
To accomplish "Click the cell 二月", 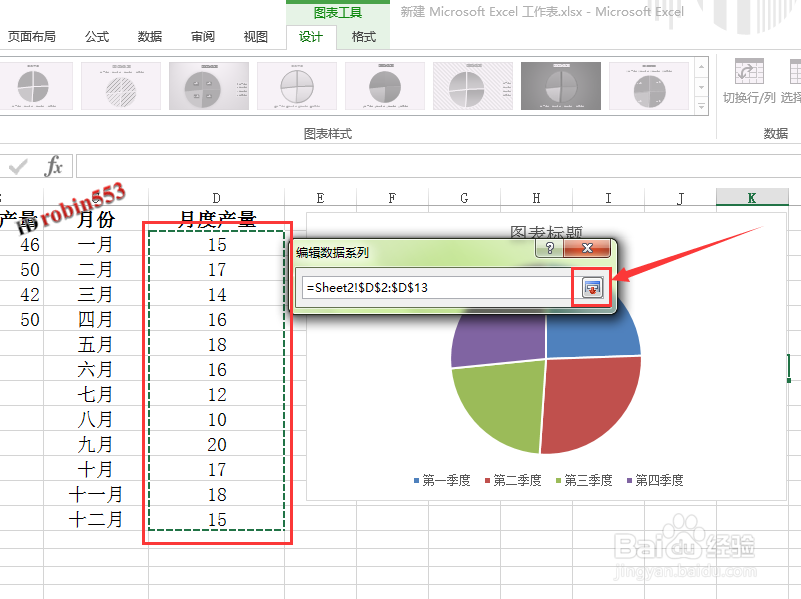I will [x=96, y=270].
